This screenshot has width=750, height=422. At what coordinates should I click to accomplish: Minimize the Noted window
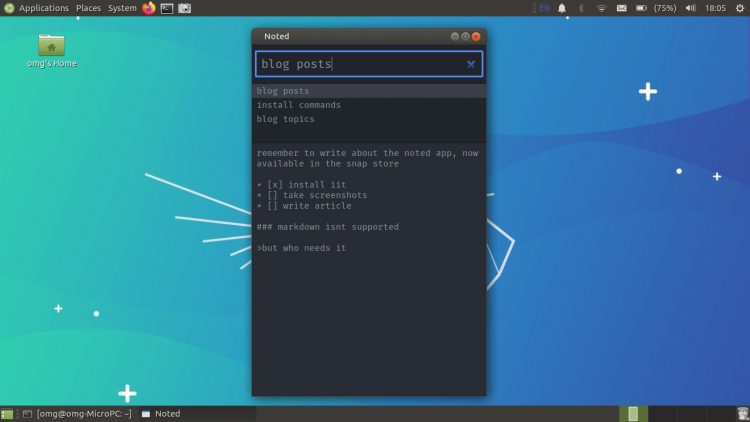pos(454,36)
